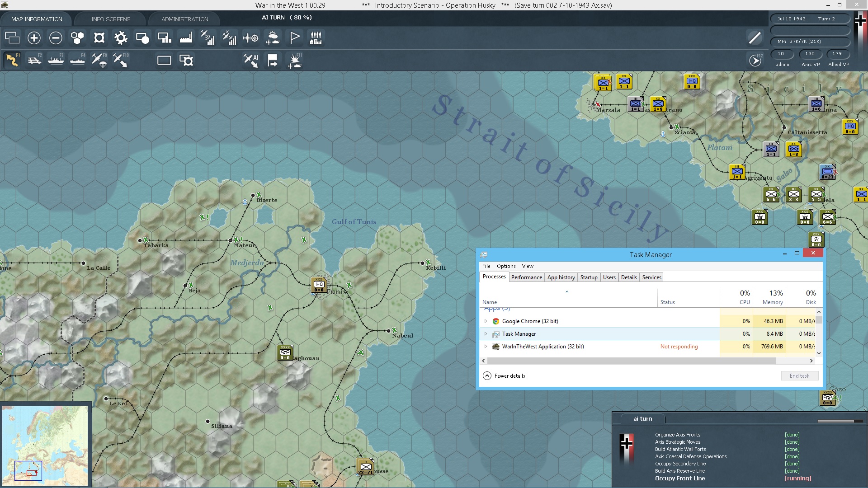The height and width of the screenshot is (488, 868).
Task: Switch to Startup tab
Action: [x=589, y=277]
